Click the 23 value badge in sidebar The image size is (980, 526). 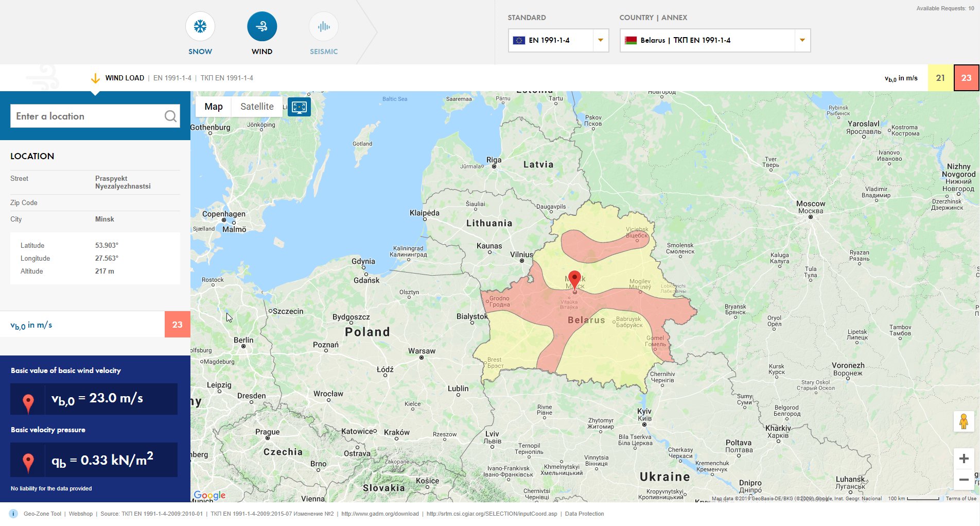coord(178,325)
